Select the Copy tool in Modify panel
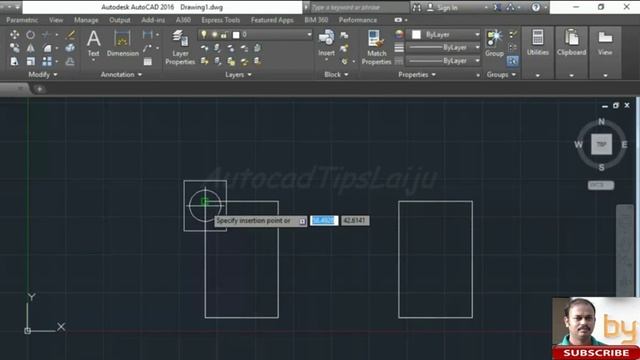 click(x=14, y=48)
